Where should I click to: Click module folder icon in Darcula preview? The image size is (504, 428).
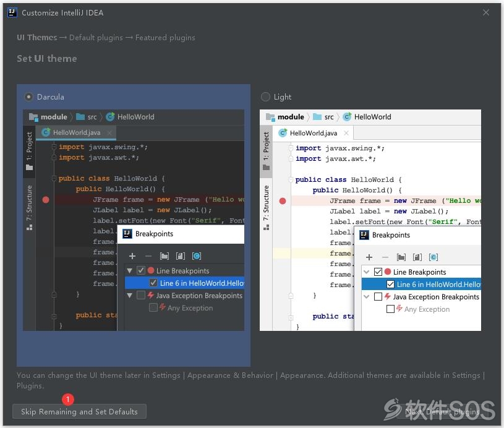[33, 117]
